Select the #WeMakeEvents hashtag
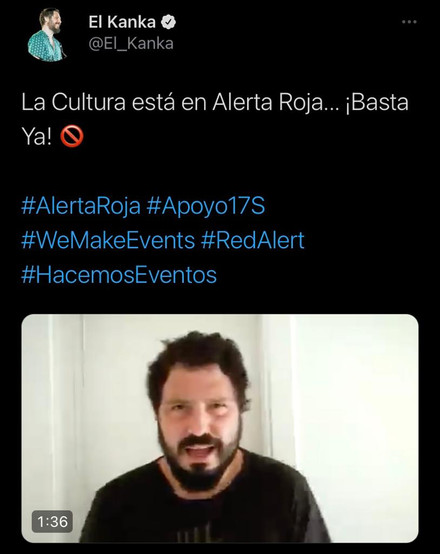440x554 pixels. [x=108, y=241]
